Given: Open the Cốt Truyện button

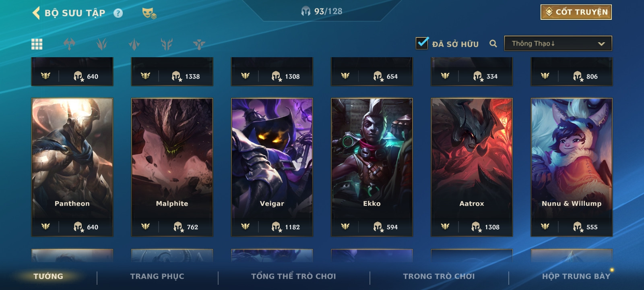Looking at the screenshot, I should [x=576, y=12].
